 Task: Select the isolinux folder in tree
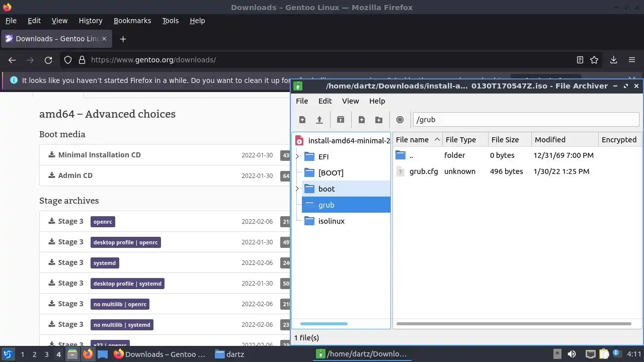(x=331, y=221)
